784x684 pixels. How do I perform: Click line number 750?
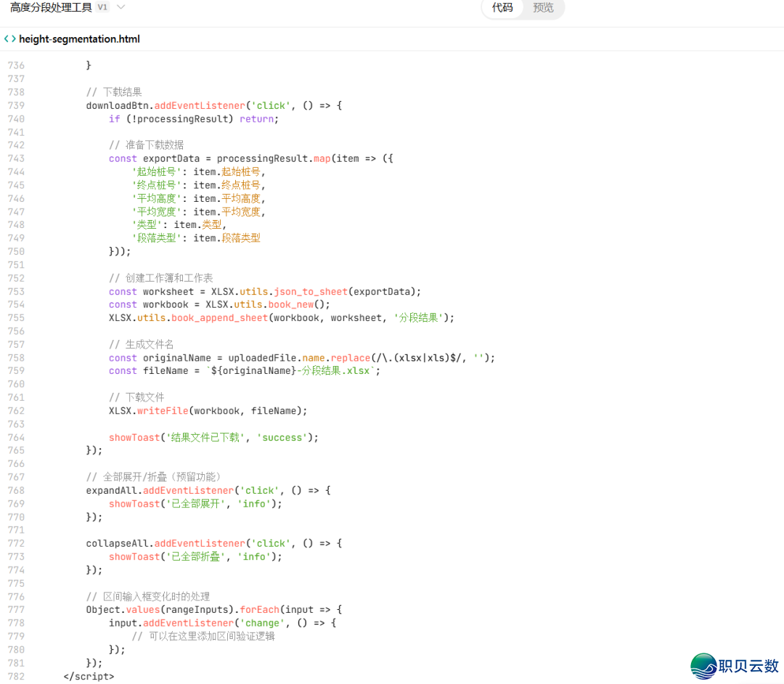[16, 251]
